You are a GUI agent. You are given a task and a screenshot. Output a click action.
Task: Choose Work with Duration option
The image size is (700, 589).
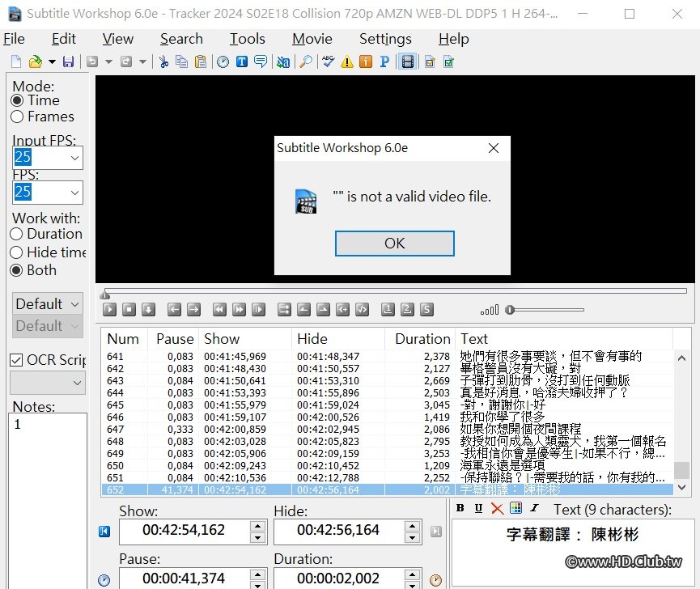16,234
